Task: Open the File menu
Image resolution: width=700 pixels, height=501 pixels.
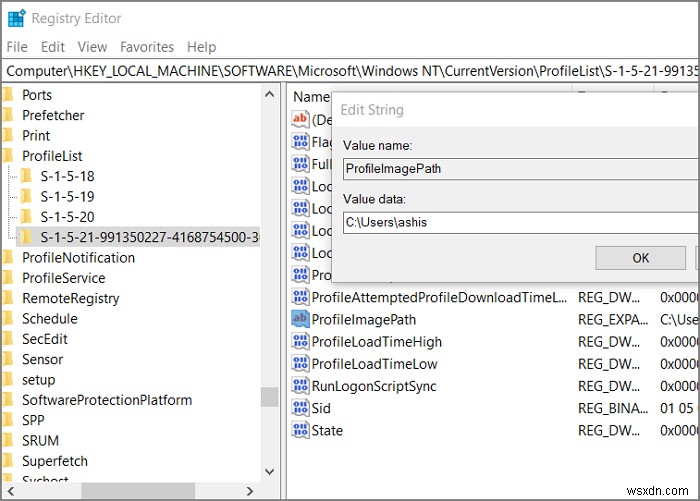Action: 17,47
